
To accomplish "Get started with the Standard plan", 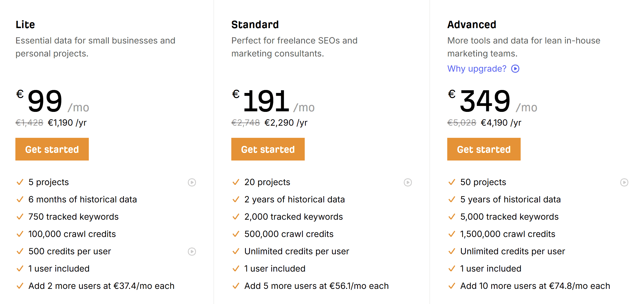I will coord(268,149).
